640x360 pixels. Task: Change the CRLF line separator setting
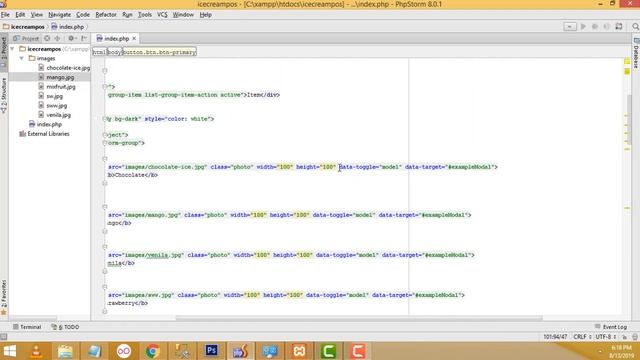click(x=582, y=337)
